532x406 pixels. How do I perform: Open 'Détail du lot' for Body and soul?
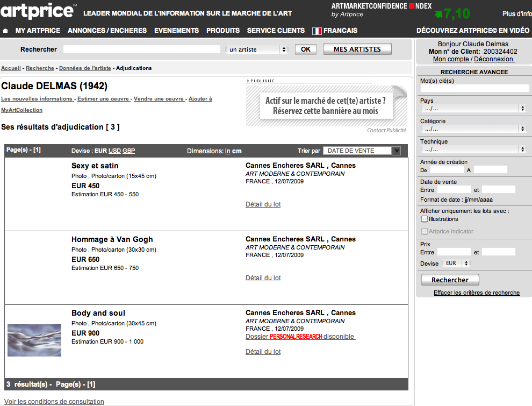(263, 352)
